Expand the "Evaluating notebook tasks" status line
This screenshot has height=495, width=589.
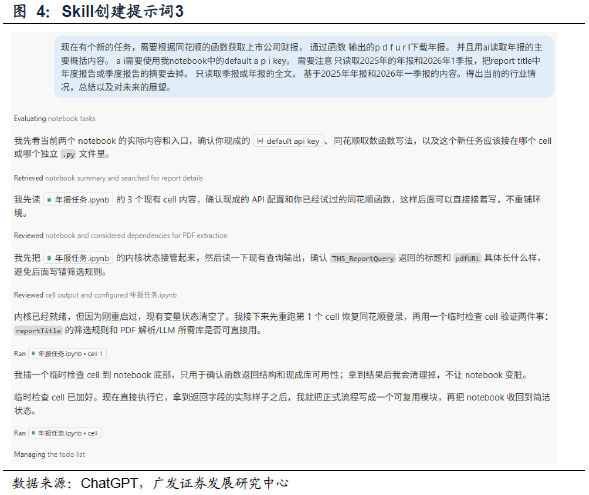click(54, 118)
